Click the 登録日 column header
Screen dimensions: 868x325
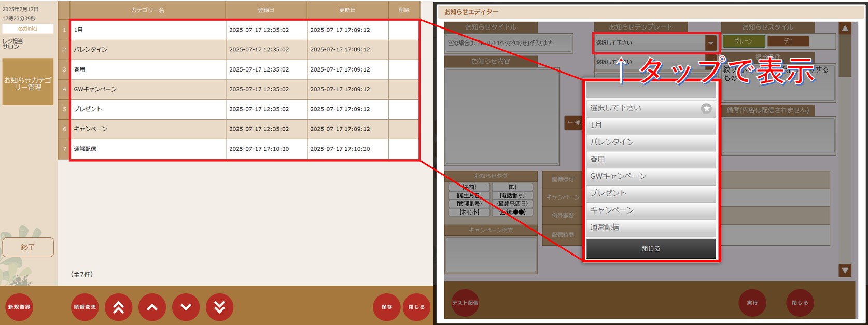(x=266, y=10)
